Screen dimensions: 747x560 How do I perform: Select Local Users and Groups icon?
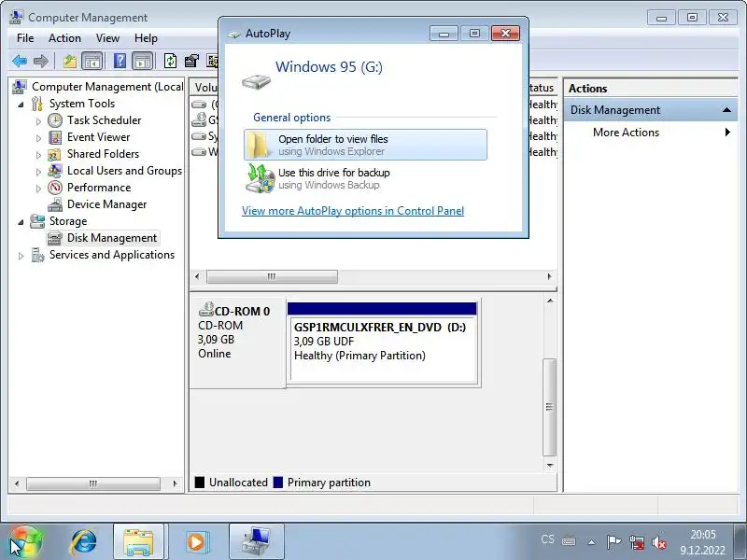coord(55,171)
